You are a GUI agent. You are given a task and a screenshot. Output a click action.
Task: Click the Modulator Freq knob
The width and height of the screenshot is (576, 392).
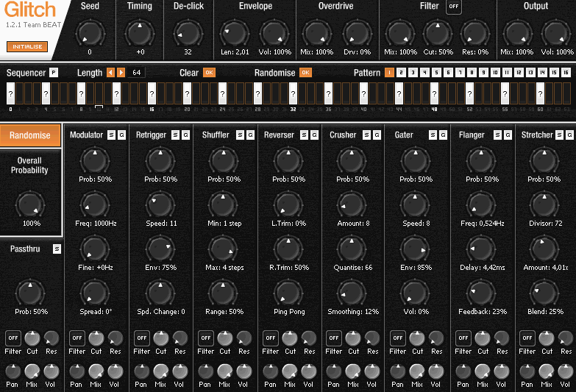(x=95, y=205)
